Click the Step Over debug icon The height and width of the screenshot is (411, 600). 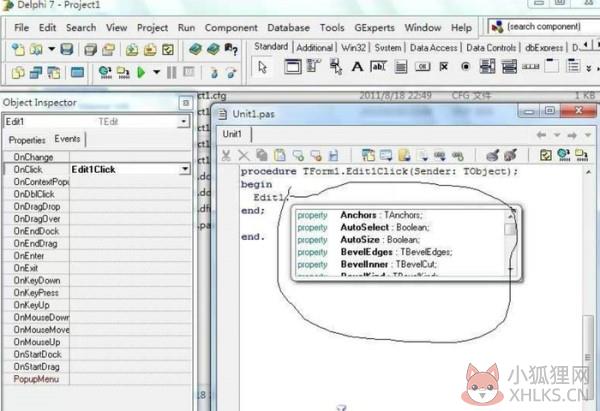(x=231, y=72)
